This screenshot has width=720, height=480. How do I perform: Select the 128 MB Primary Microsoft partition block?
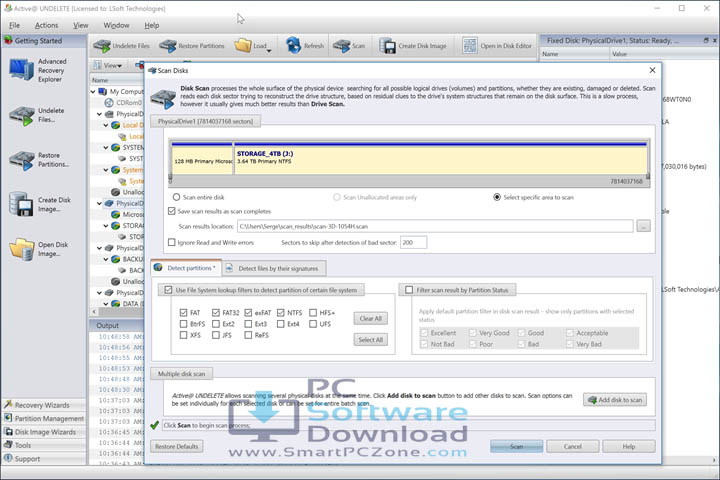click(x=202, y=158)
